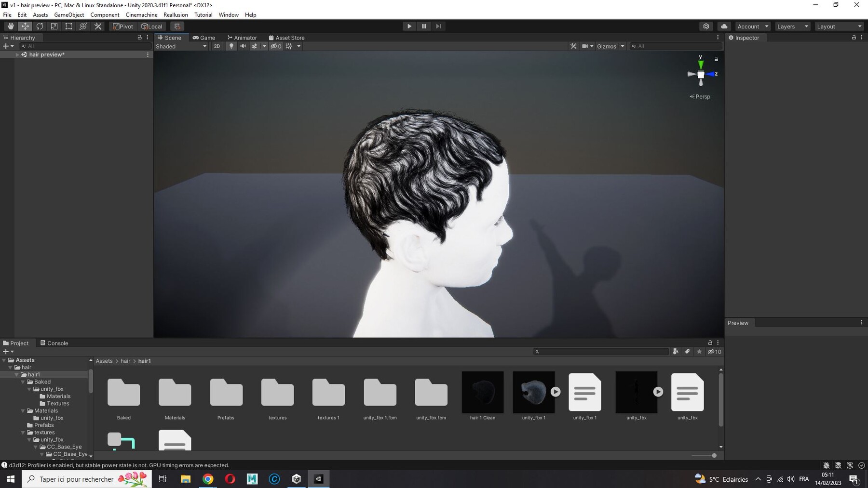Expand the hair preview scene in Hierarchy
The width and height of the screenshot is (868, 488).
point(17,54)
